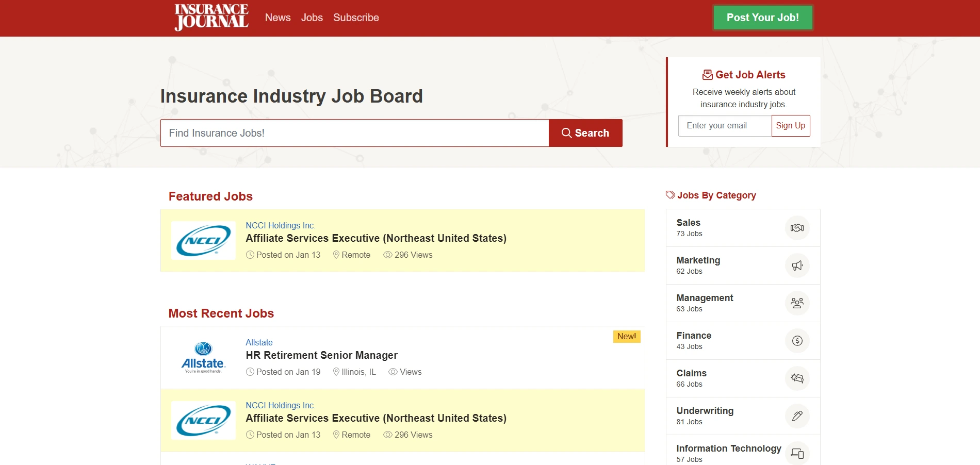Click the Illinois, IL location text
Screen dimensions: 980x465
pyautogui.click(x=358, y=372)
